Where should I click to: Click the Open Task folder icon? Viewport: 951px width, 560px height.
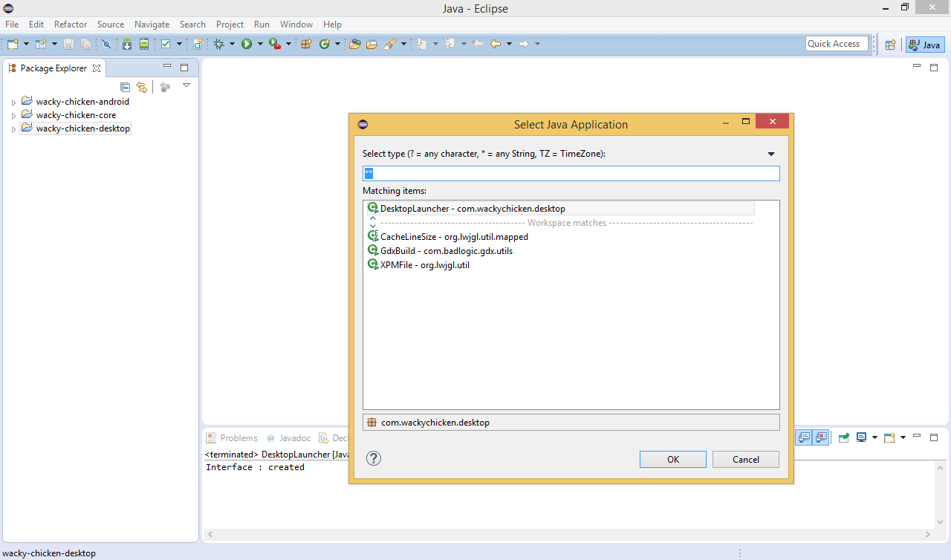371,44
